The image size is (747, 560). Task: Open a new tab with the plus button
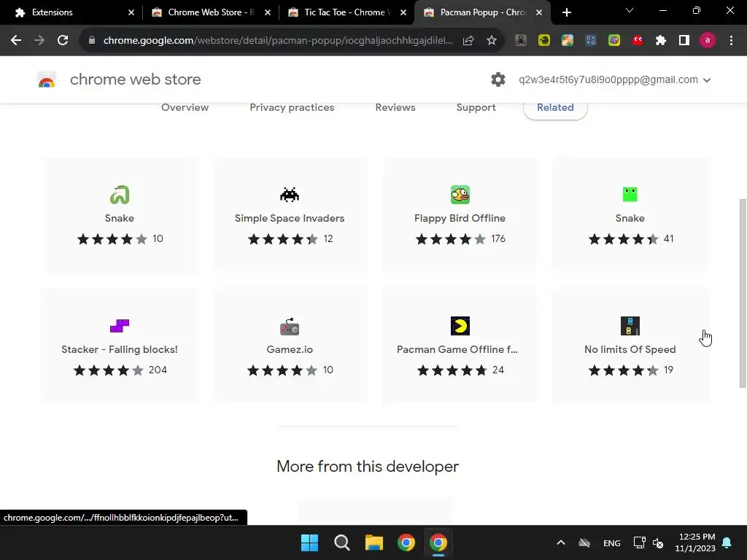coord(566,12)
